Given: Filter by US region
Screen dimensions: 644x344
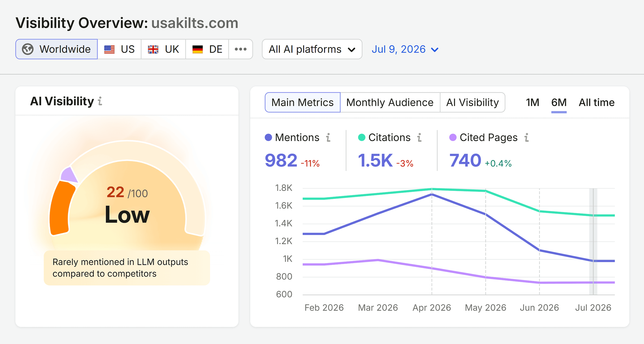Looking at the screenshot, I should pyautogui.click(x=119, y=49).
